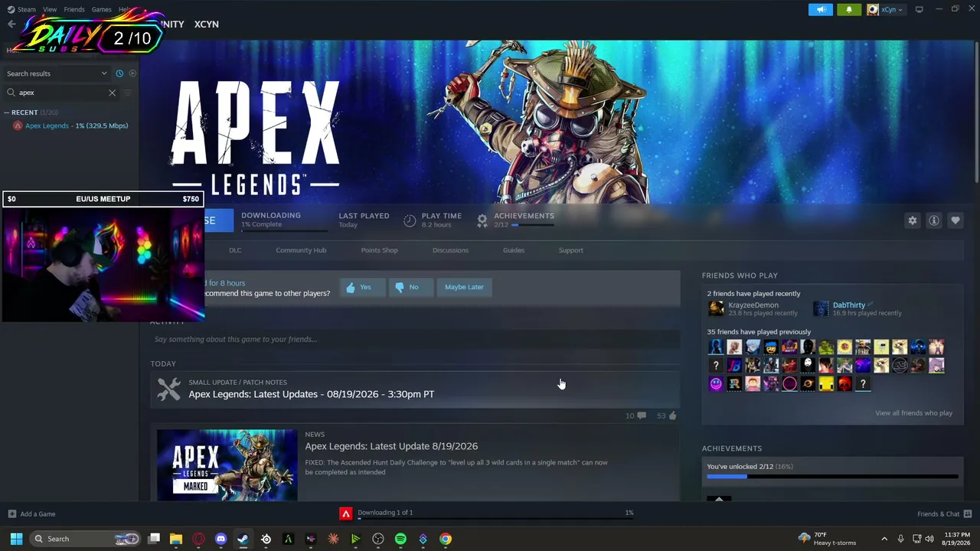Open the Discussions tab
980x551 pixels.
[450, 250]
